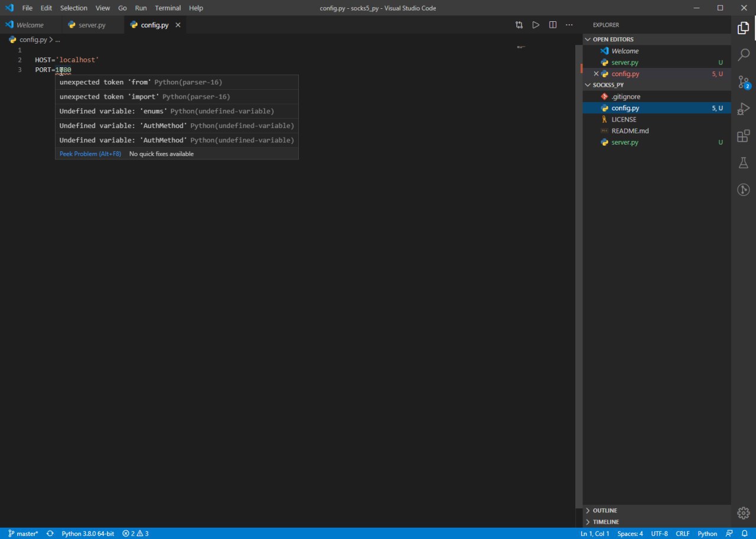Open the Extensions view
The image size is (756, 539).
click(x=744, y=136)
